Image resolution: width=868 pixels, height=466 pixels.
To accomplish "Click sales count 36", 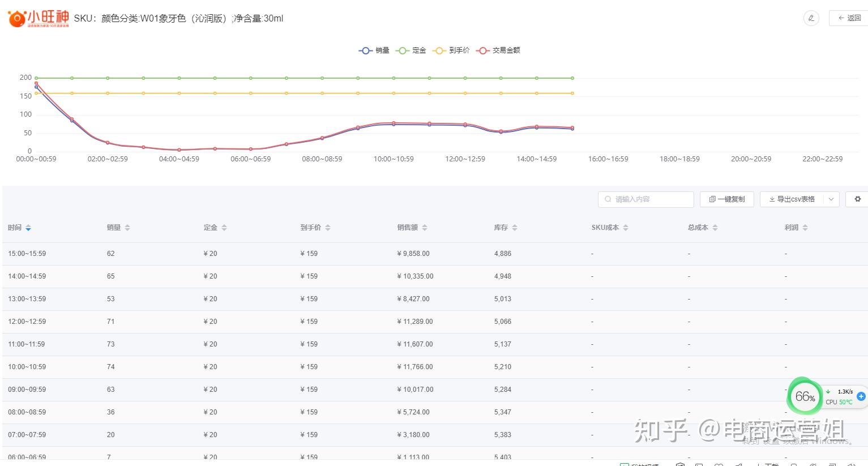I will tap(110, 412).
